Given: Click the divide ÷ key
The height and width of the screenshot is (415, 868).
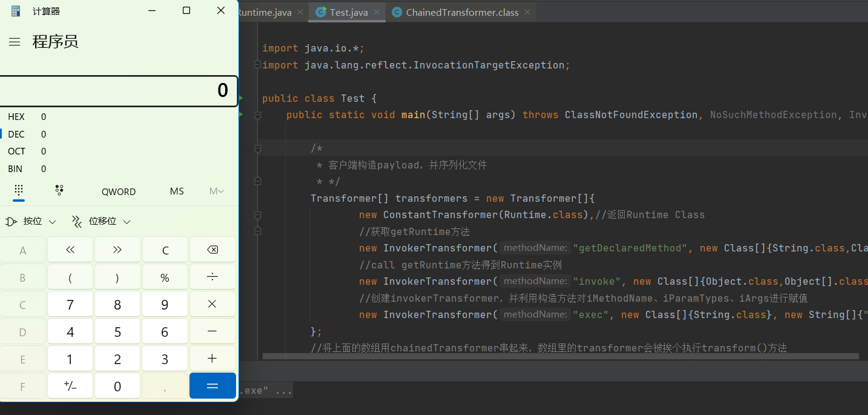Looking at the screenshot, I should click(x=212, y=277).
